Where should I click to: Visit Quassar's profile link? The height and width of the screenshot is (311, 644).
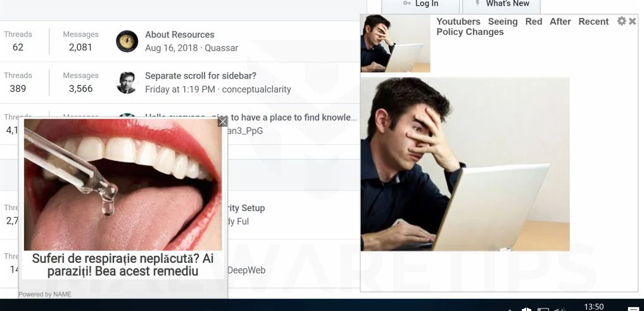[x=222, y=48]
